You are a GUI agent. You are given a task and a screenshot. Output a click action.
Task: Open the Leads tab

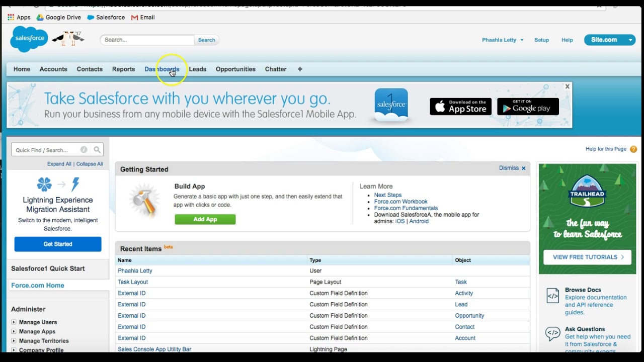[198, 69]
